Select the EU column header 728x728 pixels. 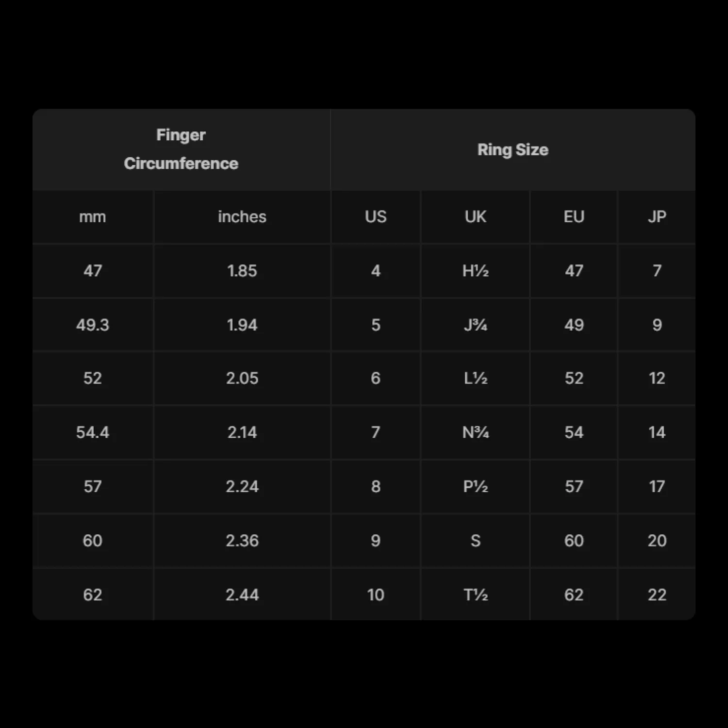click(574, 216)
